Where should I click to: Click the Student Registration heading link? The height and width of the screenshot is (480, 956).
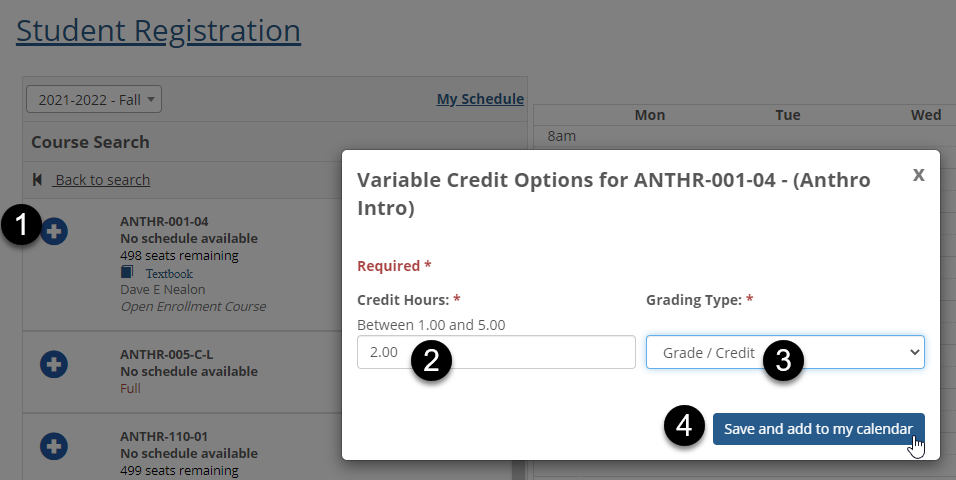158,30
